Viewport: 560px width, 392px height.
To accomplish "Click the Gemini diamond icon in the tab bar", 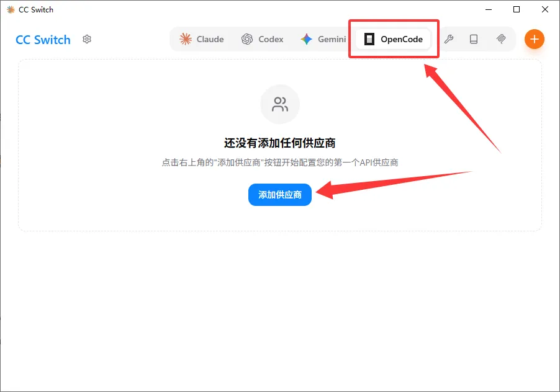I will [x=305, y=38].
